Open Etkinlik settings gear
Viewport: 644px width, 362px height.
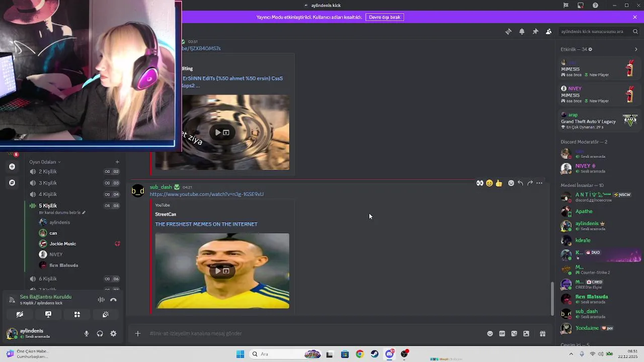point(590,49)
